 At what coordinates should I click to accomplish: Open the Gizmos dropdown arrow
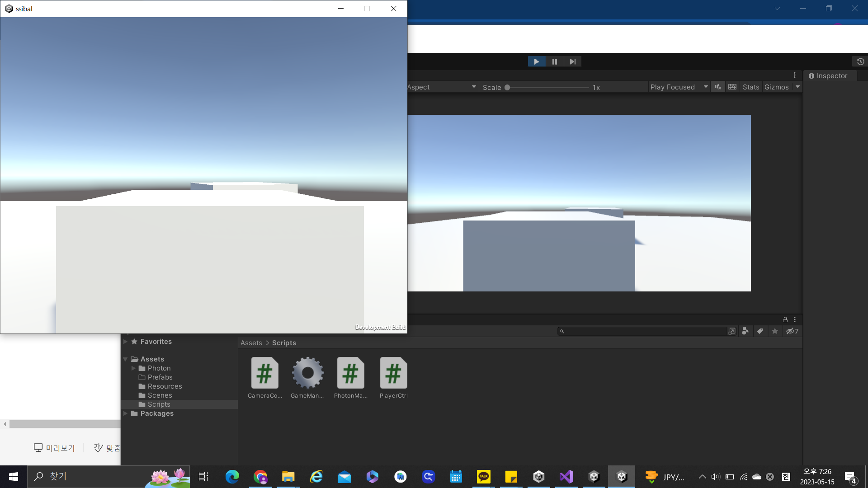(x=797, y=87)
